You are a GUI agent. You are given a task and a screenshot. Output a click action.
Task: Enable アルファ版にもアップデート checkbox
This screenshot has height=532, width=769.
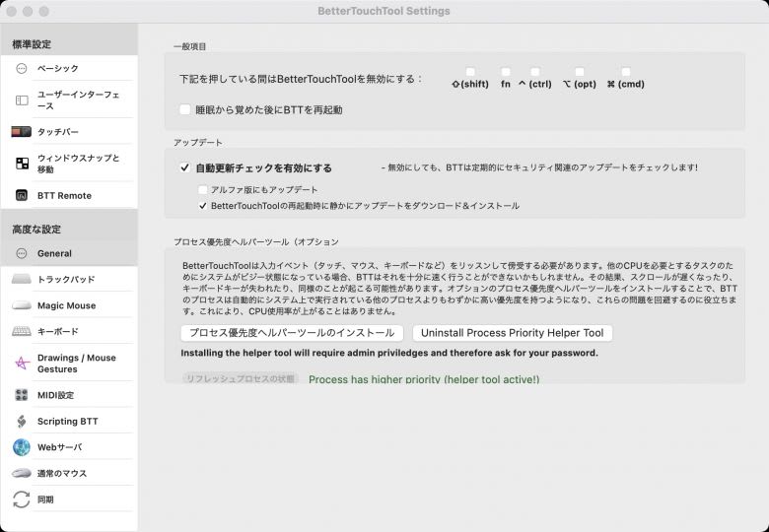pyautogui.click(x=202, y=189)
